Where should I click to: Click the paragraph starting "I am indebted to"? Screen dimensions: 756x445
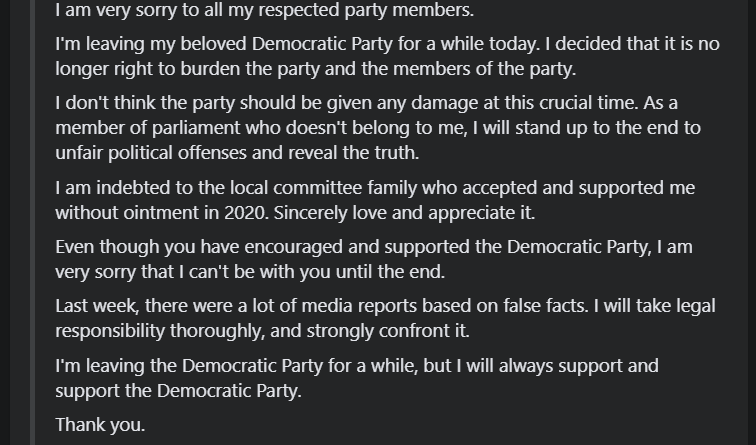pos(375,200)
